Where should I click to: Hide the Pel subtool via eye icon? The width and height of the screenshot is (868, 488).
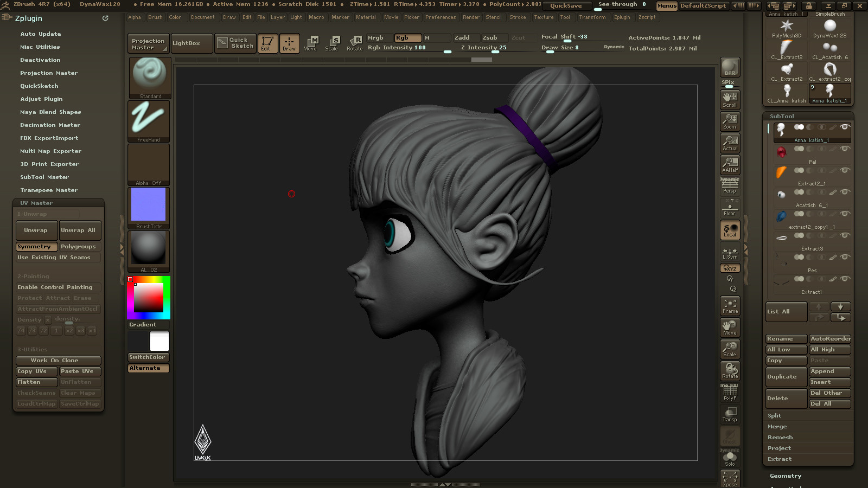(x=845, y=149)
